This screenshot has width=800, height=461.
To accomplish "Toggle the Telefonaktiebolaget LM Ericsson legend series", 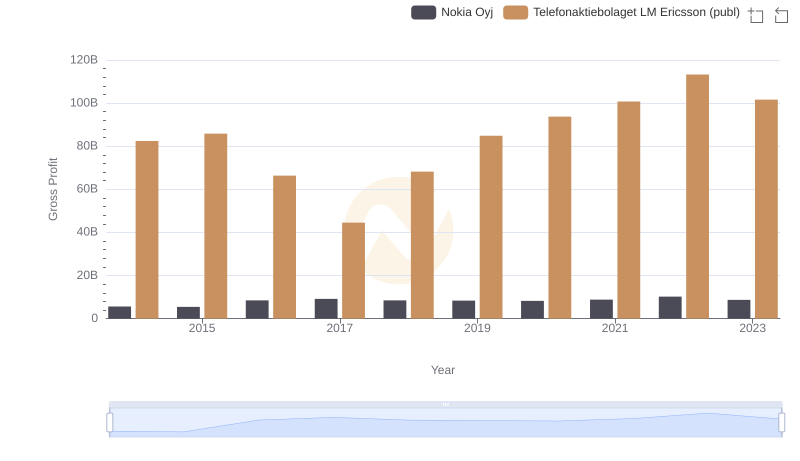I will [x=621, y=12].
